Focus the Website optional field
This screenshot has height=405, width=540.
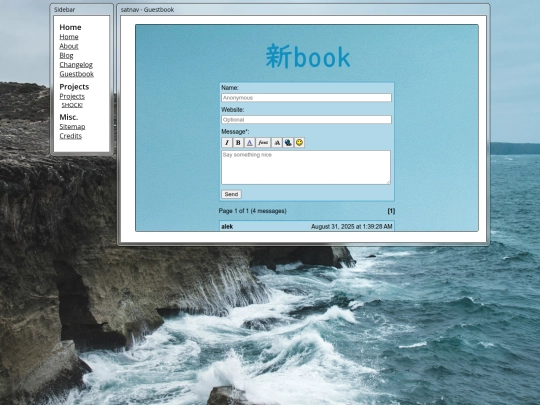click(306, 120)
